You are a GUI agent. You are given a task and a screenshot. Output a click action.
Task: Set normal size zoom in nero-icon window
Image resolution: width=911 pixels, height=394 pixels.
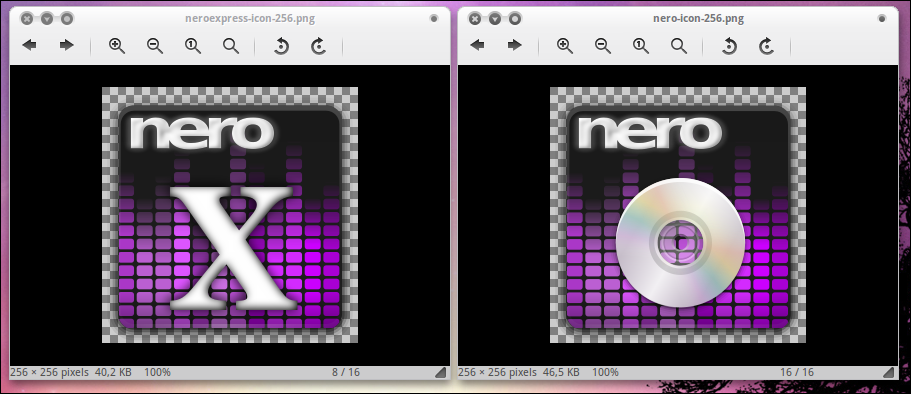pyautogui.click(x=641, y=46)
